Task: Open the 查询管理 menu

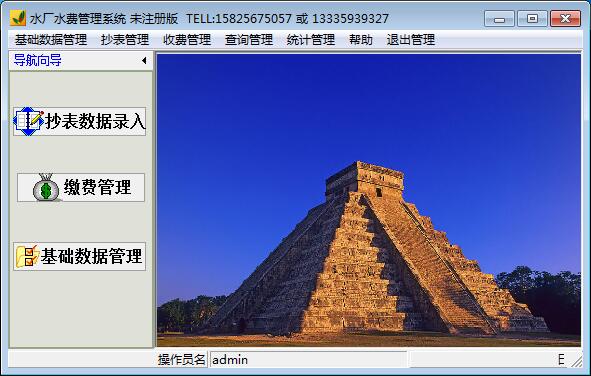Action: (249, 40)
